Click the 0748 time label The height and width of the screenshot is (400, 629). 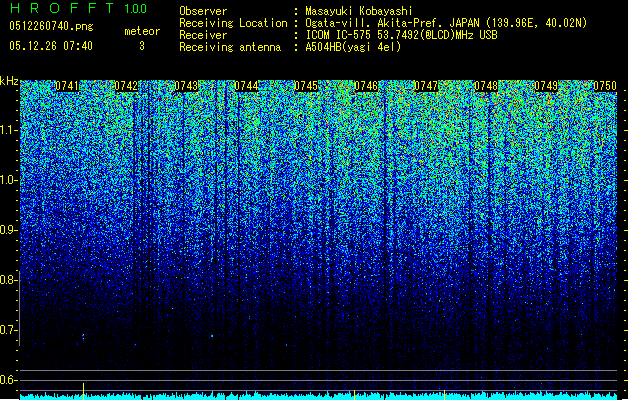[x=486, y=86]
